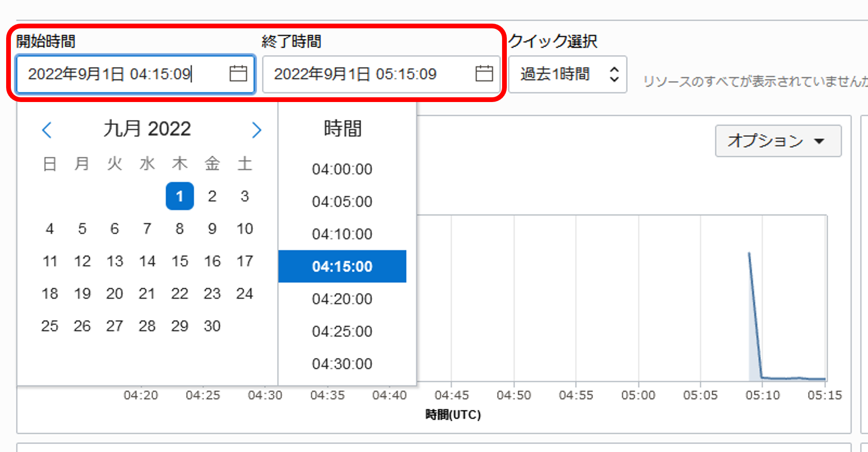The width and height of the screenshot is (868, 452).
Task: Open calendar picker for 開始時間 field
Action: click(x=239, y=74)
